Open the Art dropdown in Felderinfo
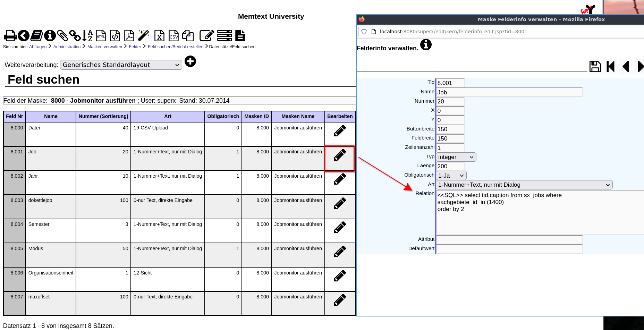Screen dimensions: 644x330 tap(524, 185)
